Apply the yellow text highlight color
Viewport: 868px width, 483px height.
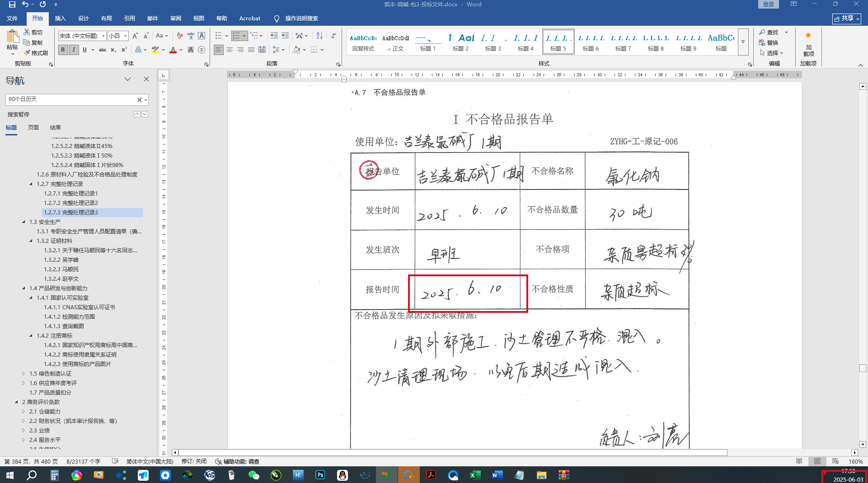tap(155, 50)
